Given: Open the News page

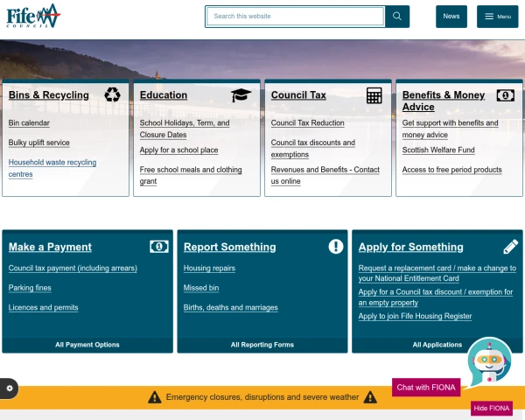Looking at the screenshot, I should click(x=451, y=17).
